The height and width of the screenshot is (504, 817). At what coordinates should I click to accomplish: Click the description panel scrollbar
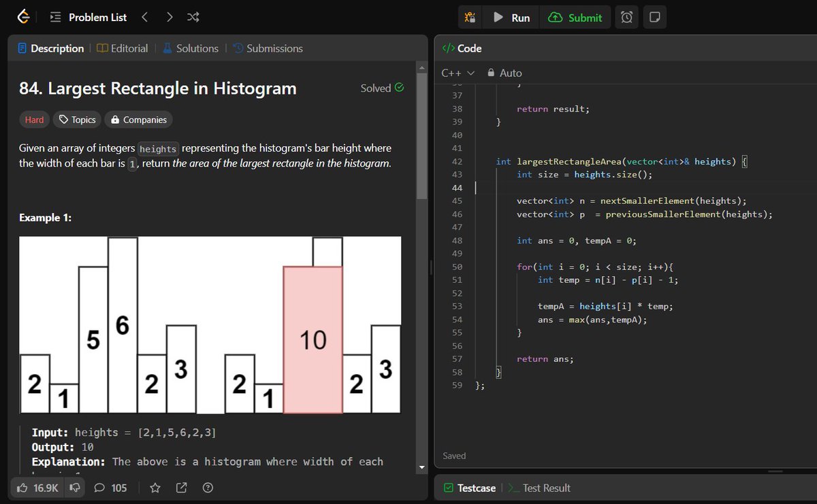422,136
